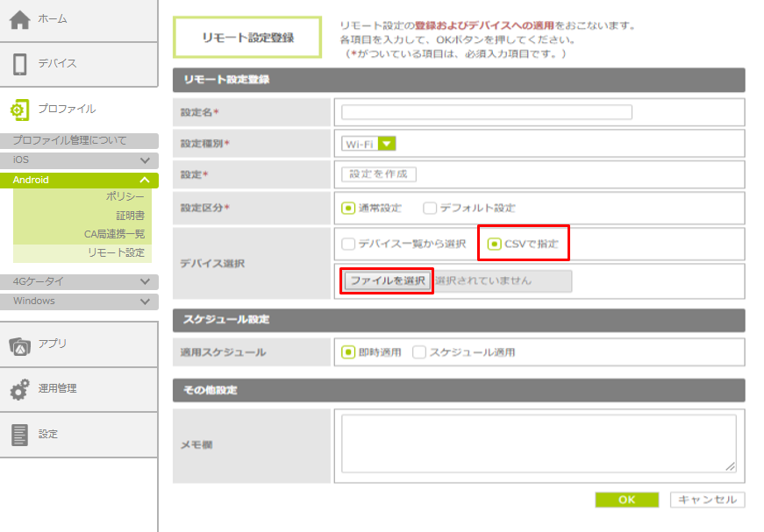Click the ファイルを選択 button

click(387, 280)
